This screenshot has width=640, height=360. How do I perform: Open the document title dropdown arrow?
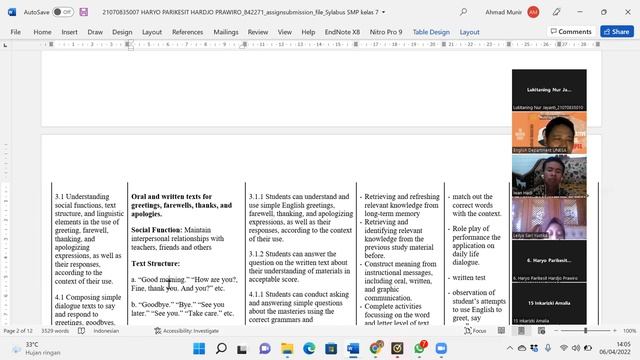pos(383,12)
